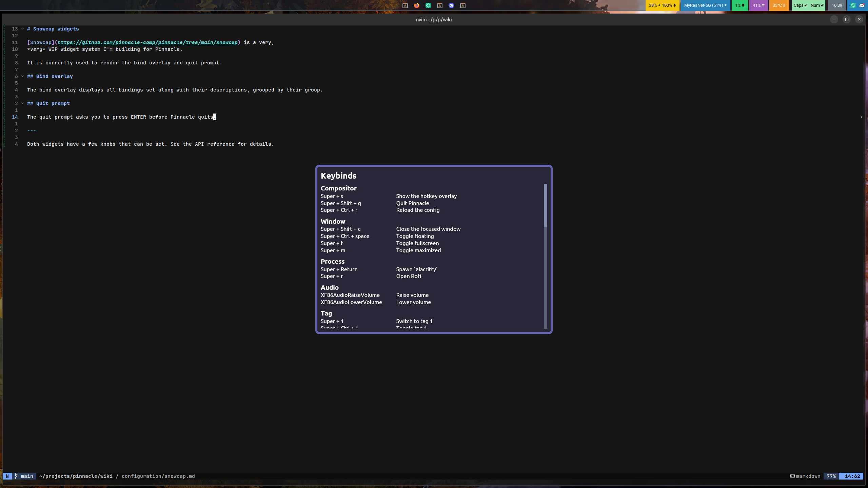Click the 1% CPU usage widget
The height and width of the screenshot is (488, 868).
[739, 5]
